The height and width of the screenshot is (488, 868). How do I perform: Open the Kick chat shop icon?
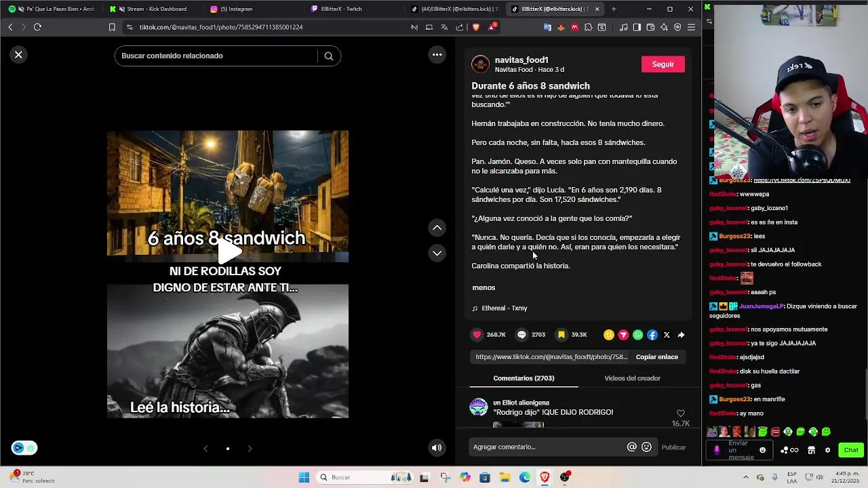coord(811,450)
